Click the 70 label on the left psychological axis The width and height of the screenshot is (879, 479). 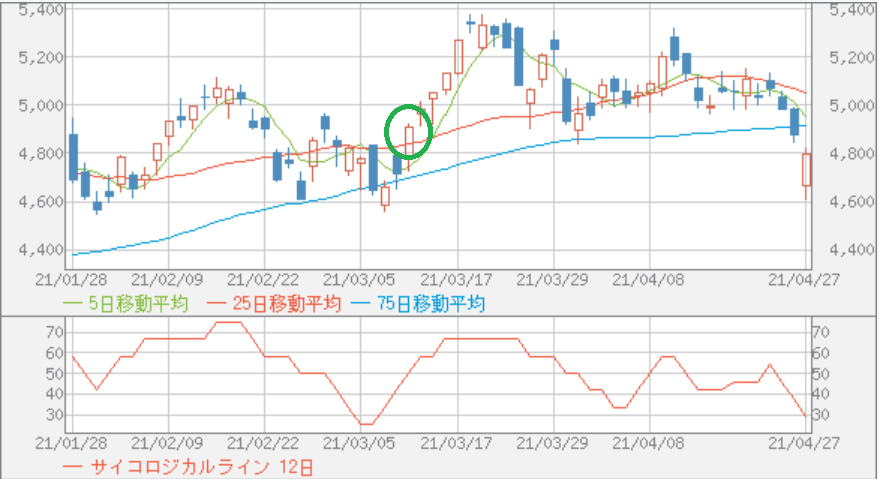[x=55, y=333]
